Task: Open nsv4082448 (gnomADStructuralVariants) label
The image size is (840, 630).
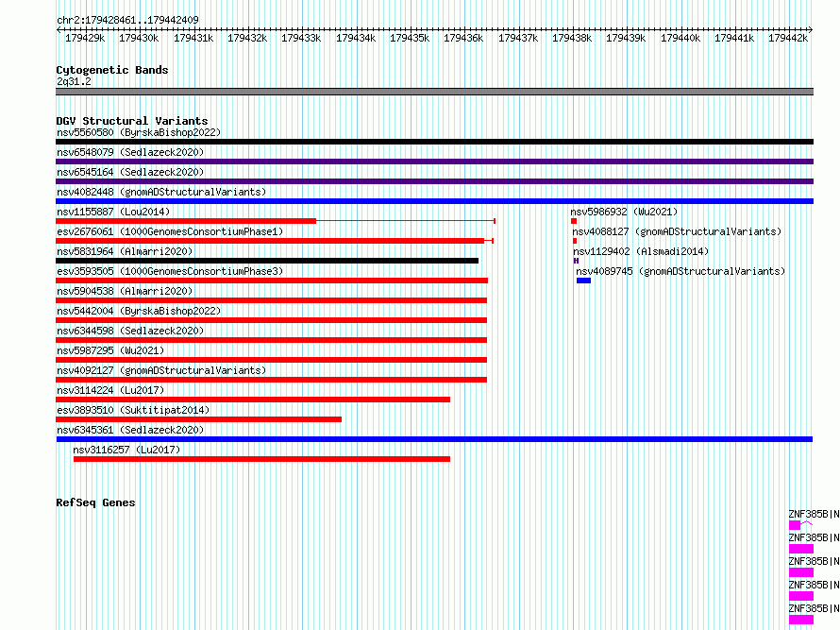Action: [161, 192]
